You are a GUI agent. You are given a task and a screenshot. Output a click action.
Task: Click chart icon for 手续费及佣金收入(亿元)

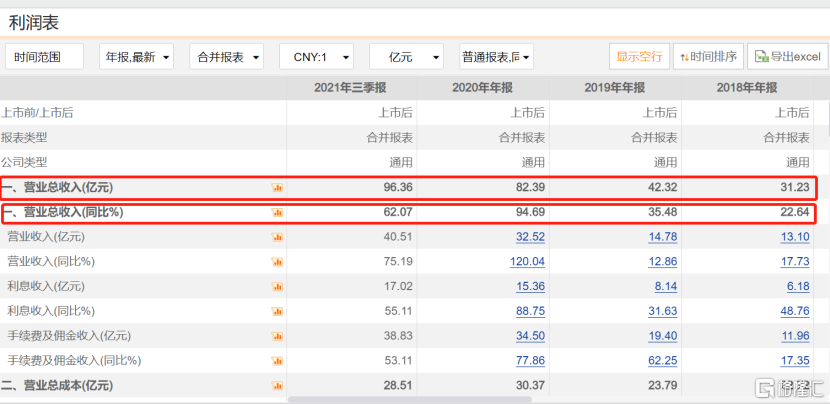pos(277,336)
